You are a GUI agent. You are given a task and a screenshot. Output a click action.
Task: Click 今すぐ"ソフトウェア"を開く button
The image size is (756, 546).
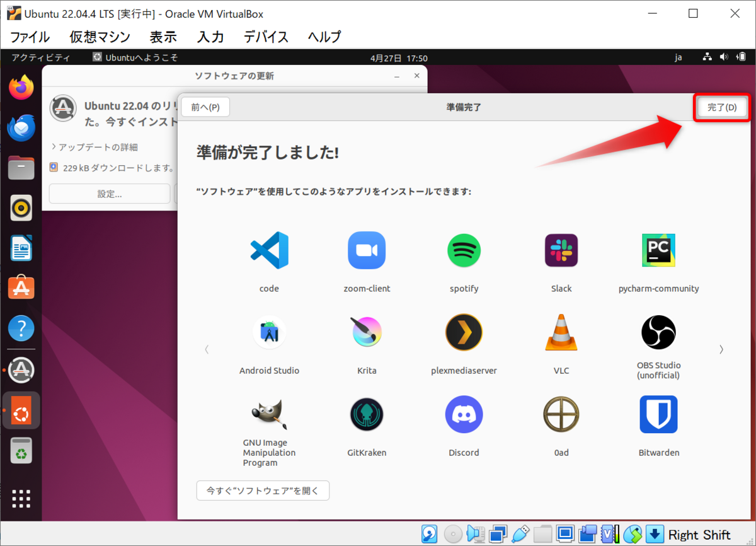click(x=263, y=491)
